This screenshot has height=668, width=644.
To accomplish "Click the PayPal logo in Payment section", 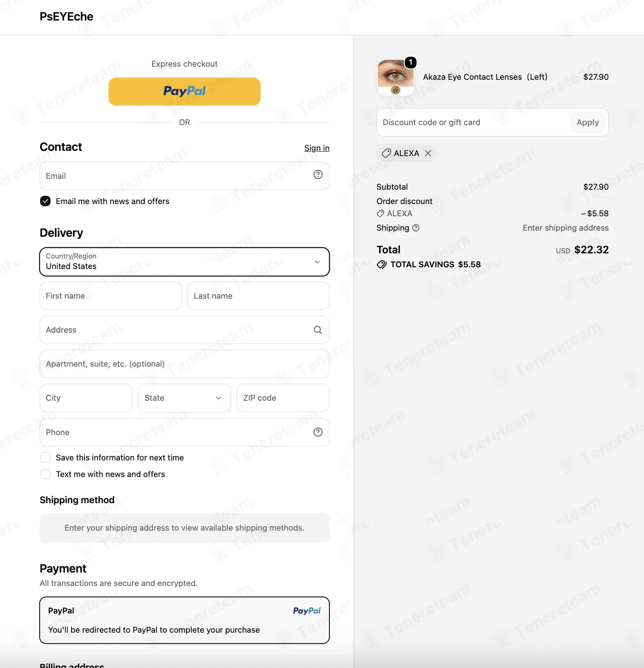I will coord(307,610).
